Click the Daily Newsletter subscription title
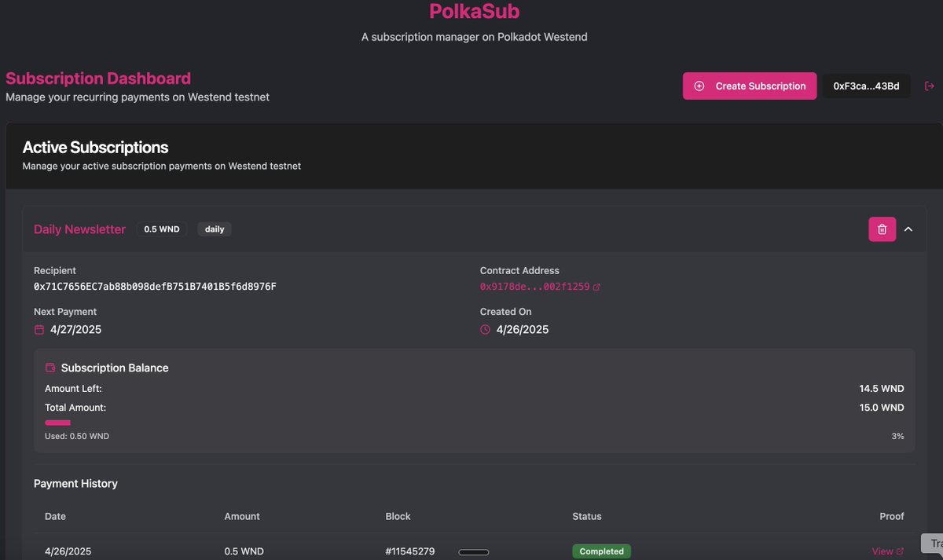 [x=79, y=229]
